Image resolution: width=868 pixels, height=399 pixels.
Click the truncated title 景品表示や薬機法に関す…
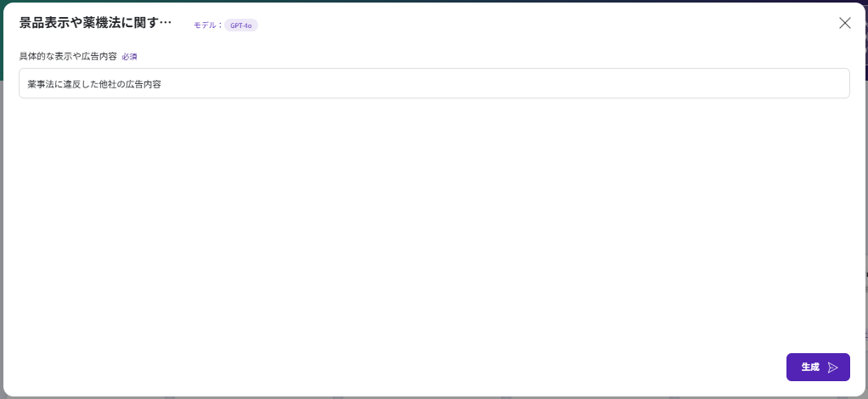coord(95,23)
